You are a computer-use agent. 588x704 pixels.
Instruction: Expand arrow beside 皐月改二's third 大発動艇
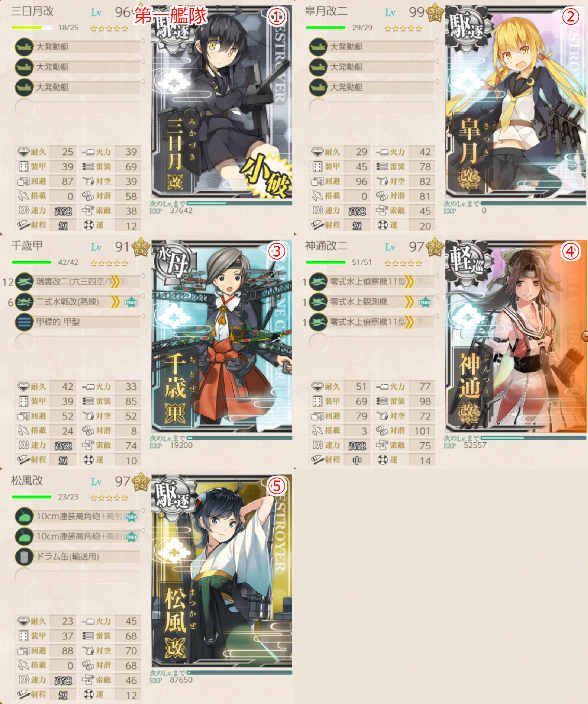click(x=437, y=82)
